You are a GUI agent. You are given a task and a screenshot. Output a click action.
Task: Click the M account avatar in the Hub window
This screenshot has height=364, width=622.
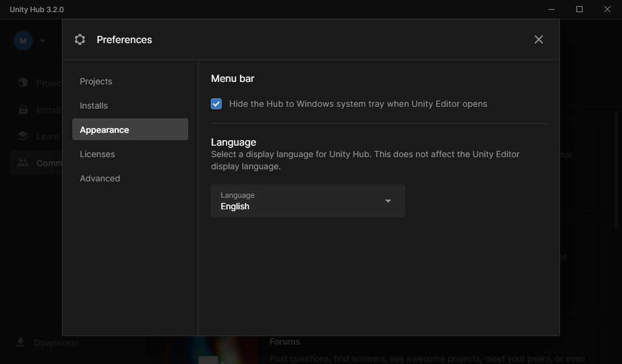tap(23, 41)
